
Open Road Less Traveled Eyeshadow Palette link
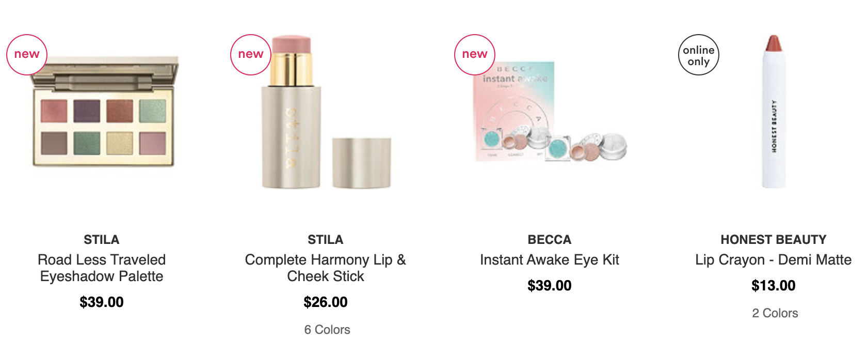(x=102, y=268)
